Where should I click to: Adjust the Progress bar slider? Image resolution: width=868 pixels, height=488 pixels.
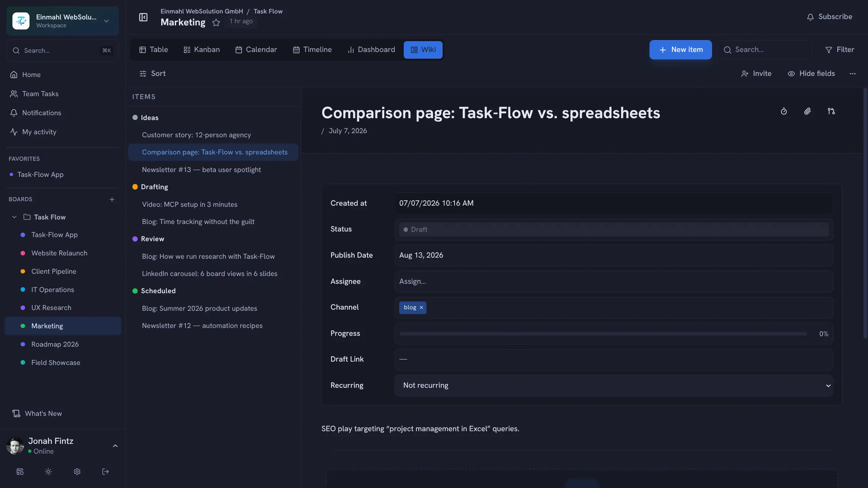pos(603,334)
